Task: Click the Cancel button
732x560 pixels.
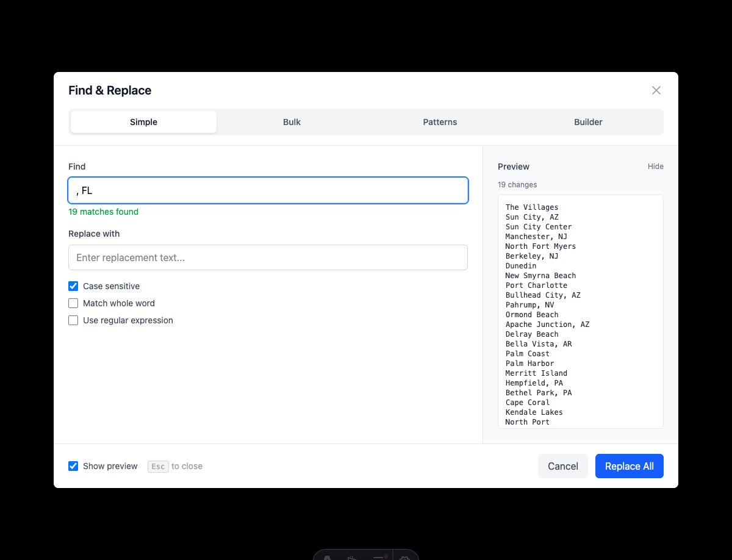Action: 562,466
